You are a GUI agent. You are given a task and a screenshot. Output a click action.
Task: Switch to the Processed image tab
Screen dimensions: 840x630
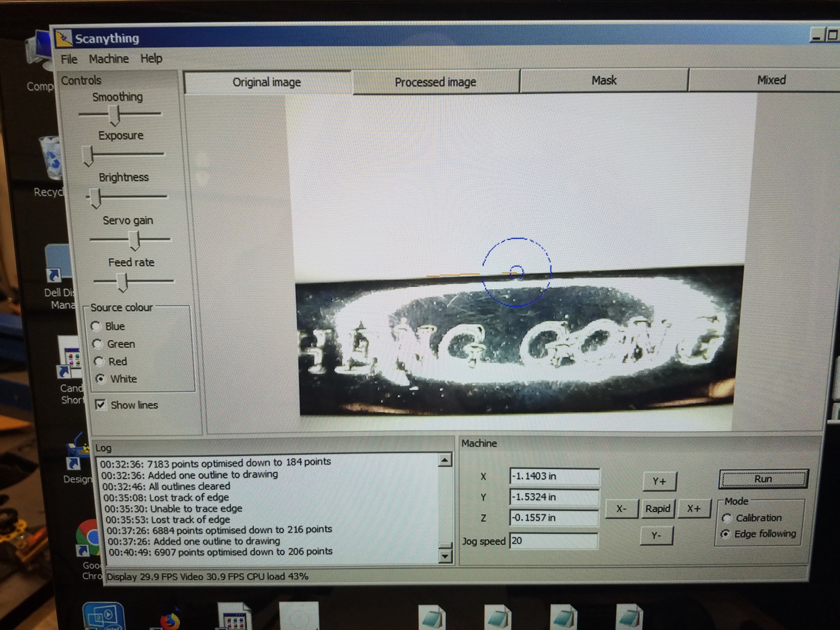(435, 82)
